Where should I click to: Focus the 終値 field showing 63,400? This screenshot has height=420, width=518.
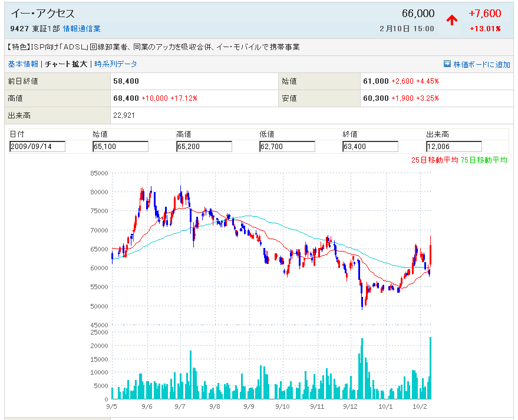[370, 147]
